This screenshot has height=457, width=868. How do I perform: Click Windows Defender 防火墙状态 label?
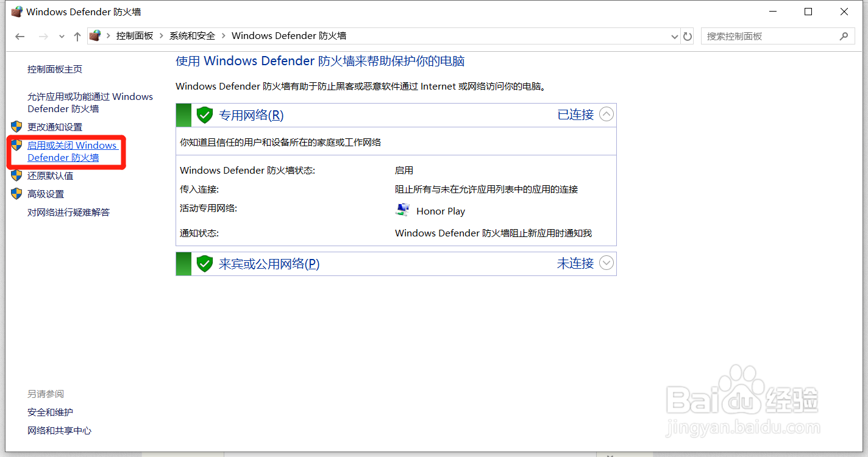pyautogui.click(x=247, y=171)
